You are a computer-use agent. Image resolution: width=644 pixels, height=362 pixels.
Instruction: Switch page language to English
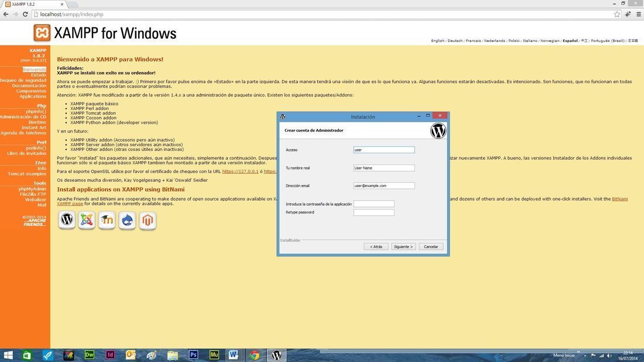[438, 40]
